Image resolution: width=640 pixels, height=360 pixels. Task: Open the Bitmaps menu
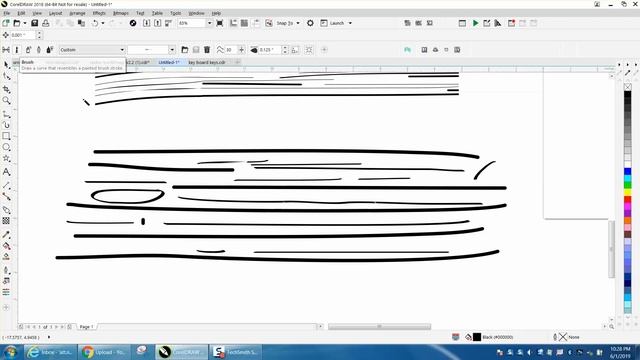(120, 13)
